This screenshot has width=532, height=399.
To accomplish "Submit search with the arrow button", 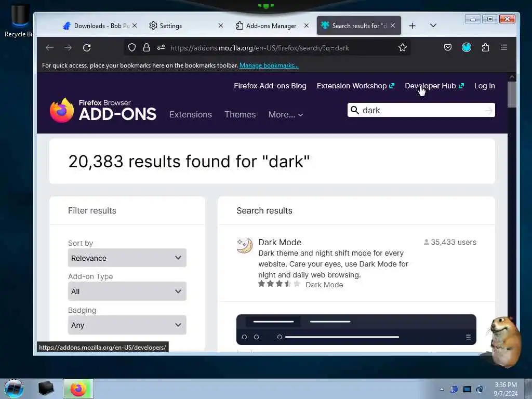I will [x=488, y=110].
